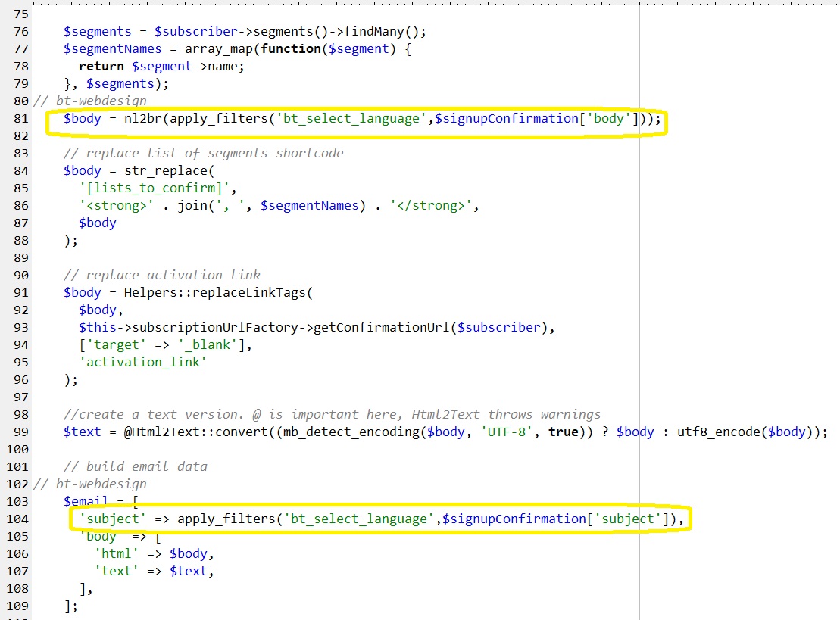840x620 pixels.
Task: Click the 'activation_link' string on line 95
Action: 143,362
